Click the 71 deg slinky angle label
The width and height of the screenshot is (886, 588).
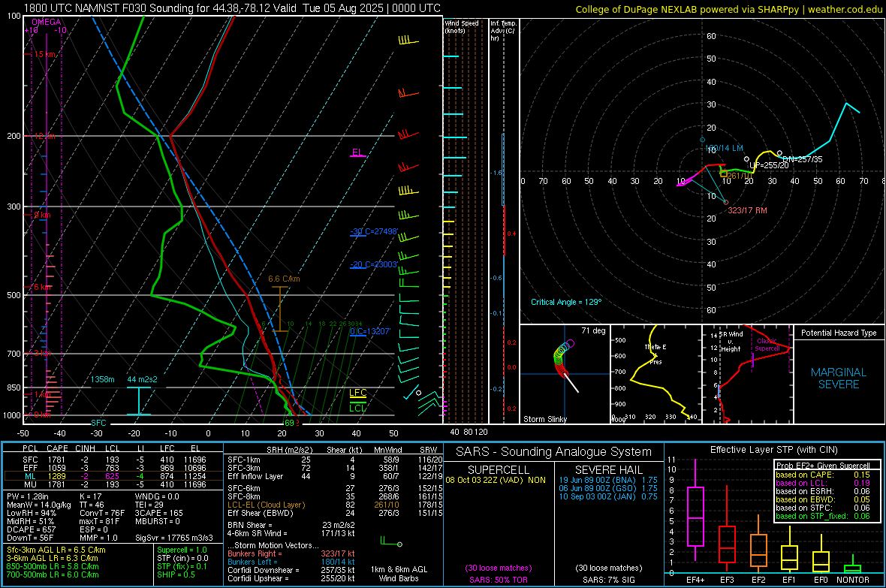point(593,330)
